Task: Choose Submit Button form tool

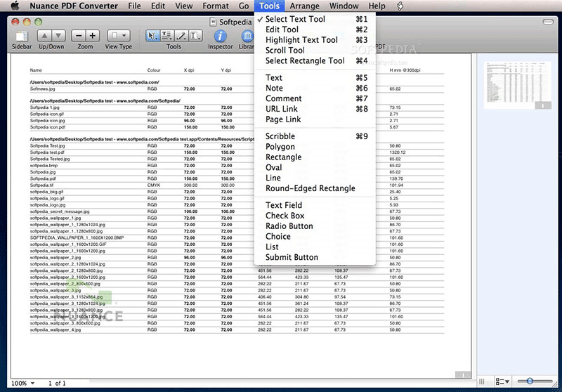Action: click(315, 257)
